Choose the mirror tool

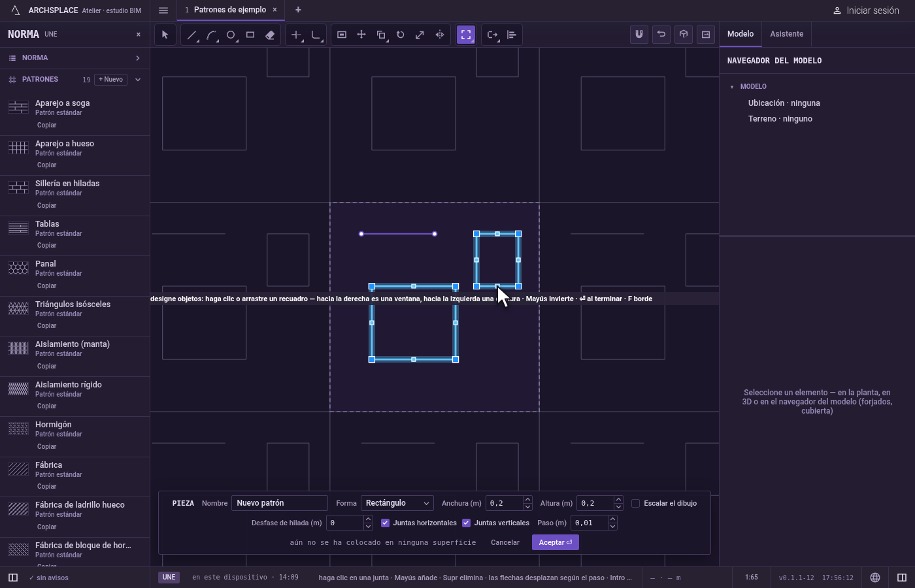[x=440, y=35]
